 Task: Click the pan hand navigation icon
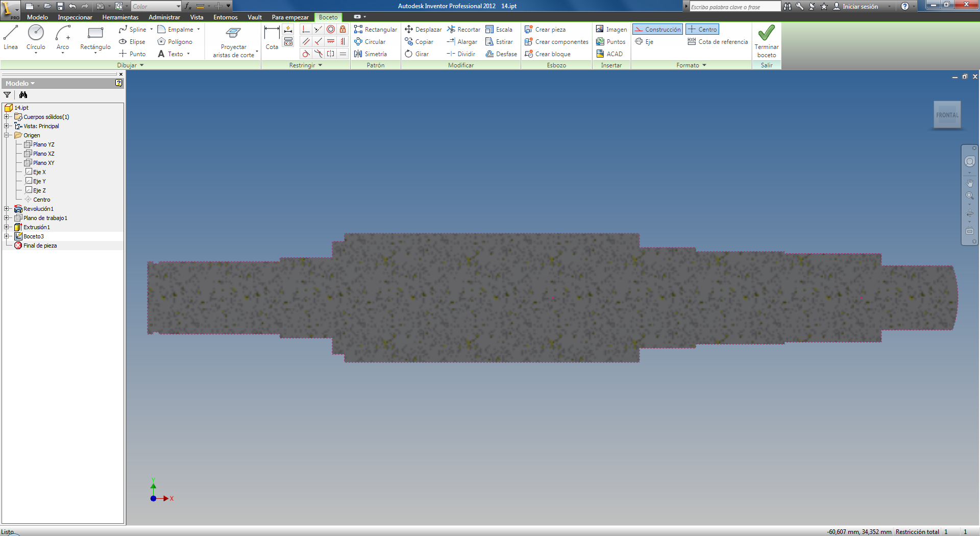tap(969, 183)
